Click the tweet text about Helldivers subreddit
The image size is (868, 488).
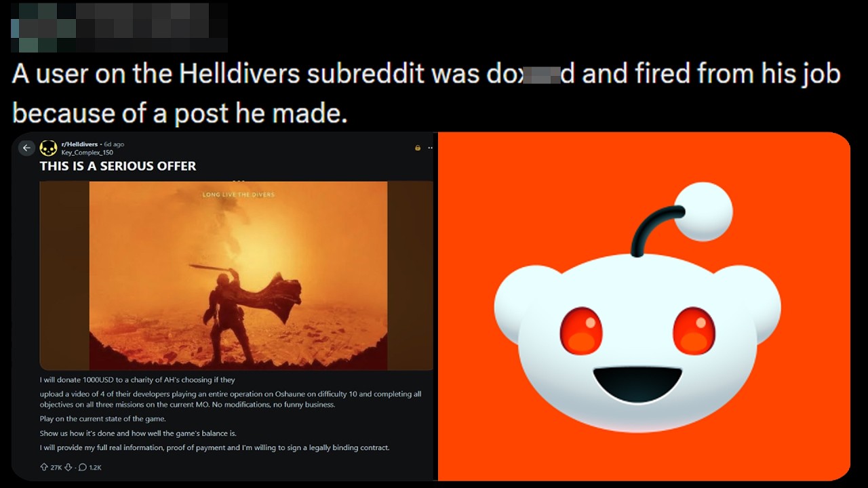426,94
